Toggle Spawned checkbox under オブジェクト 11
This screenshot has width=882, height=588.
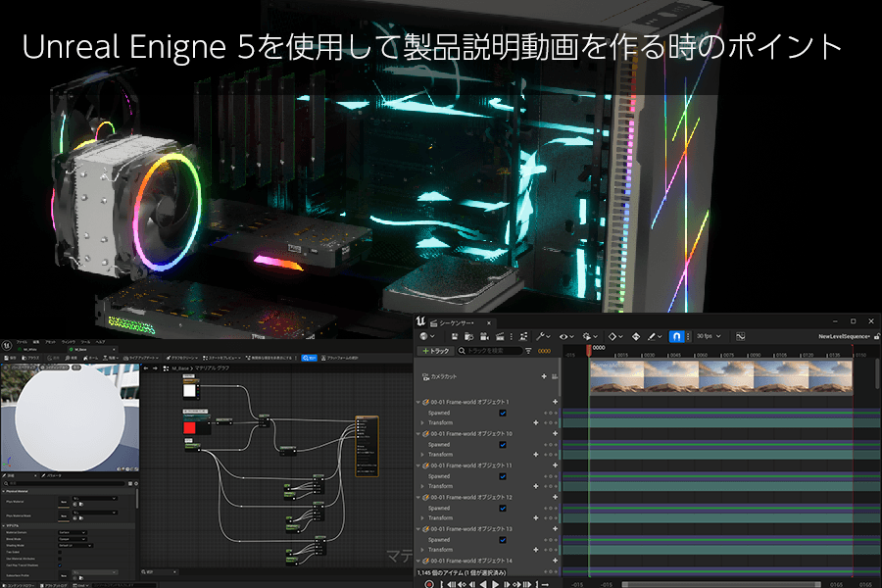tap(503, 476)
